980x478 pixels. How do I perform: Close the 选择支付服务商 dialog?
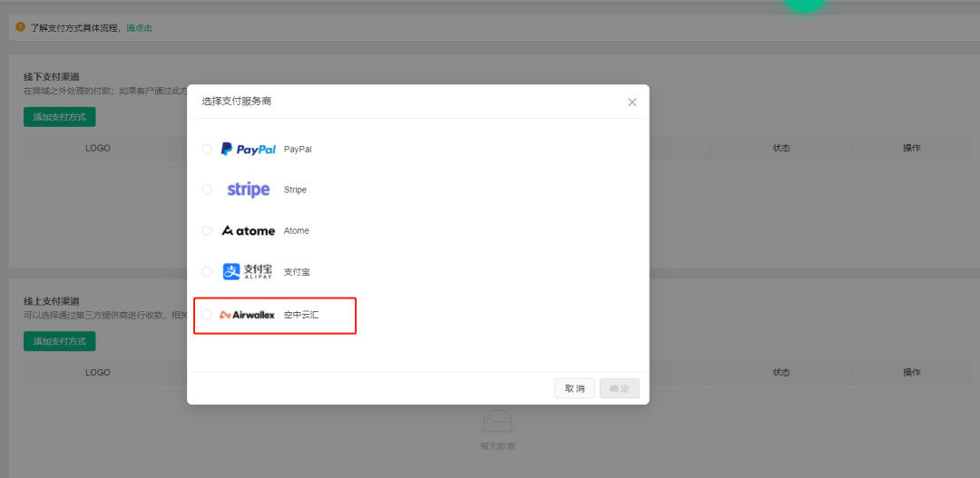pyautogui.click(x=632, y=102)
